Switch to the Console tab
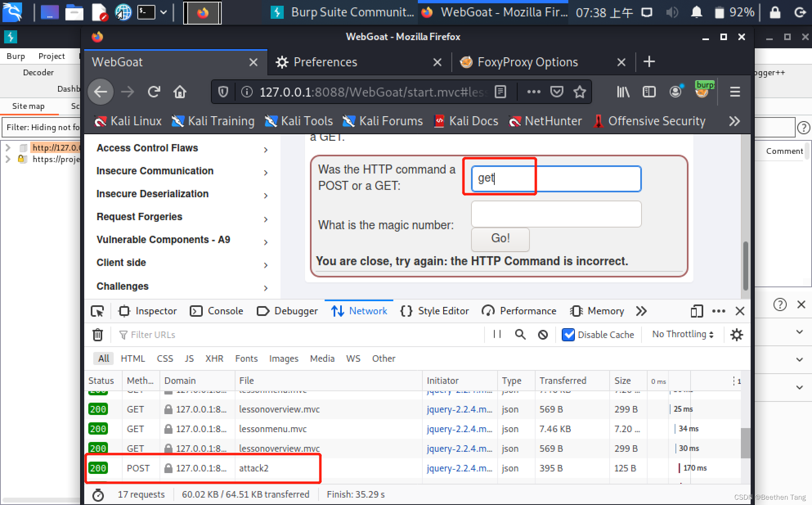Viewport: 812px width, 505px height. (x=217, y=311)
